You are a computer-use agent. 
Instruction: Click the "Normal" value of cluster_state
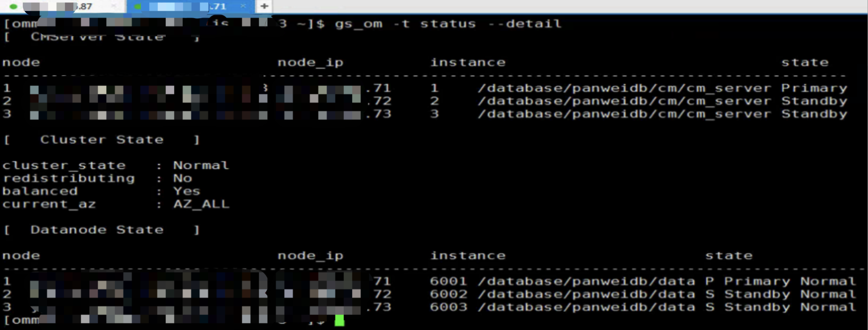[x=201, y=165]
